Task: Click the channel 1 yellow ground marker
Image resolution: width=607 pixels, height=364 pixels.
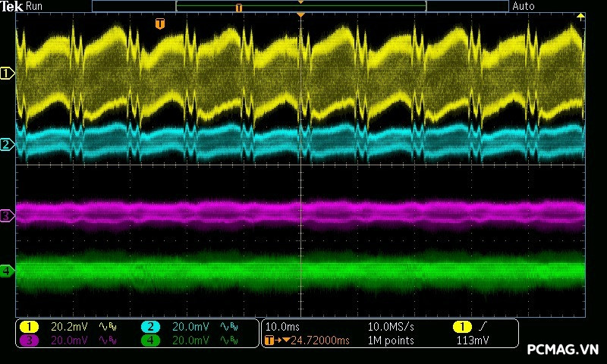Action: point(7,74)
